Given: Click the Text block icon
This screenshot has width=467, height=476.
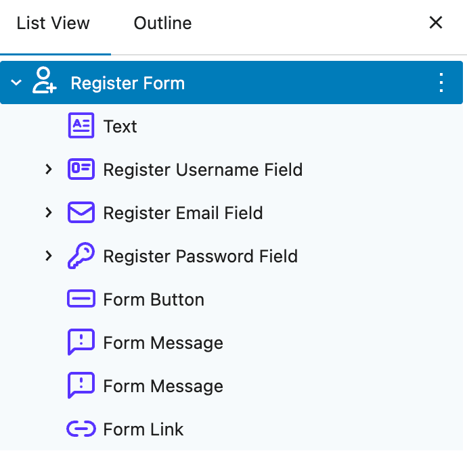Looking at the screenshot, I should [x=81, y=126].
